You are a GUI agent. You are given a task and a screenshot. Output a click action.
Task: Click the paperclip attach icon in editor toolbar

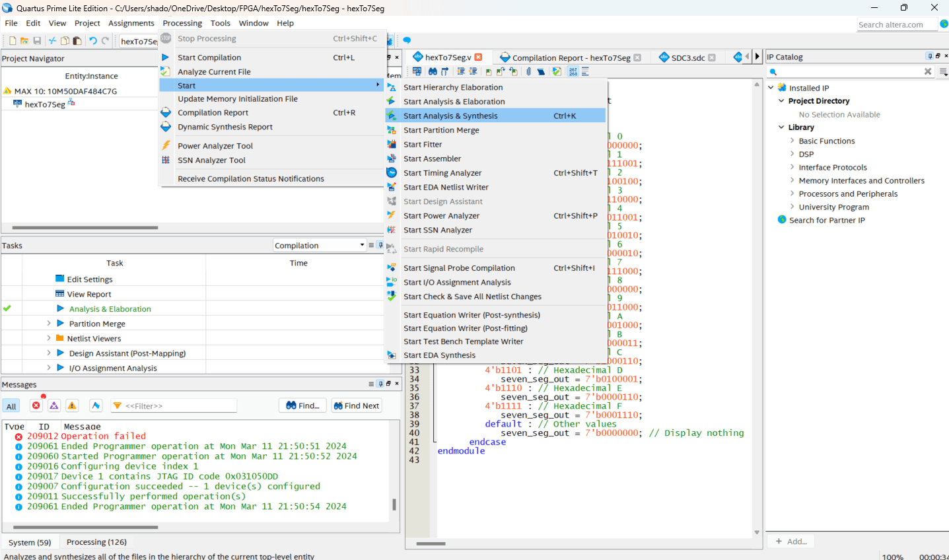[x=528, y=71]
